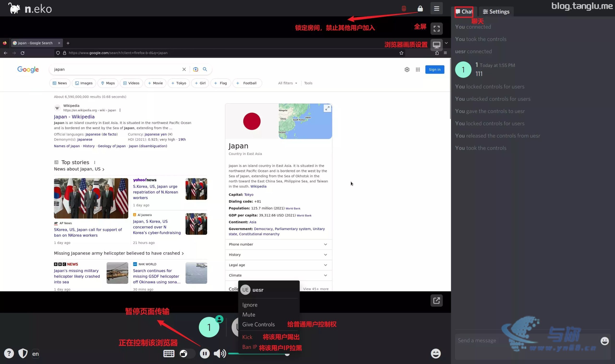Open the Tokyo capital link

[248, 195]
